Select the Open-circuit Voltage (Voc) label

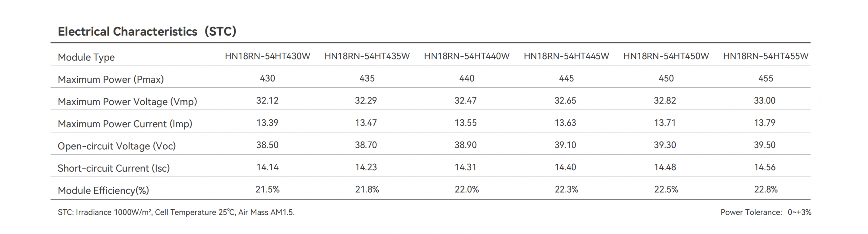point(117,146)
